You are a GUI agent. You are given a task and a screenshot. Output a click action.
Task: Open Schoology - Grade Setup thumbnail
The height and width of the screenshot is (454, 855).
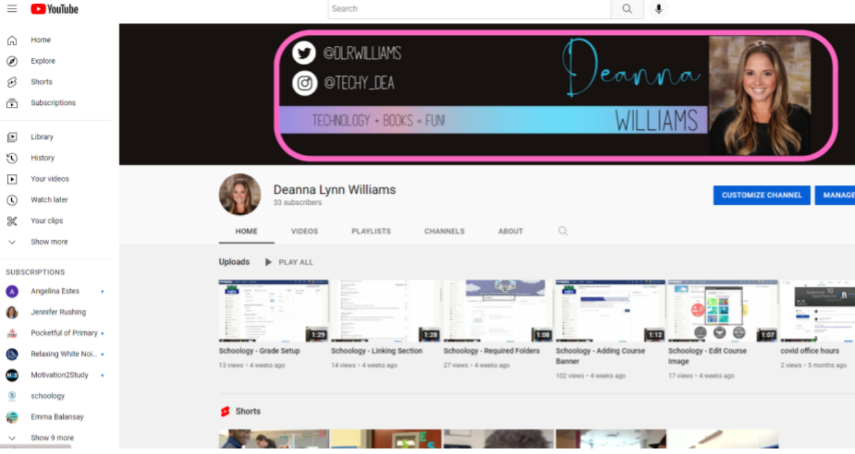(x=274, y=311)
